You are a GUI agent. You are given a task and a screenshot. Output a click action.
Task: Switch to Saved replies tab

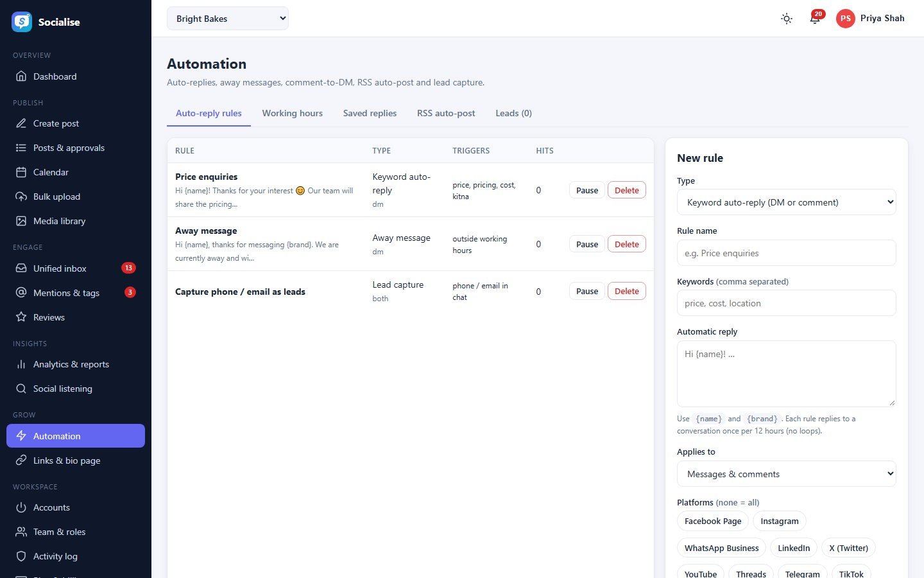(x=370, y=113)
